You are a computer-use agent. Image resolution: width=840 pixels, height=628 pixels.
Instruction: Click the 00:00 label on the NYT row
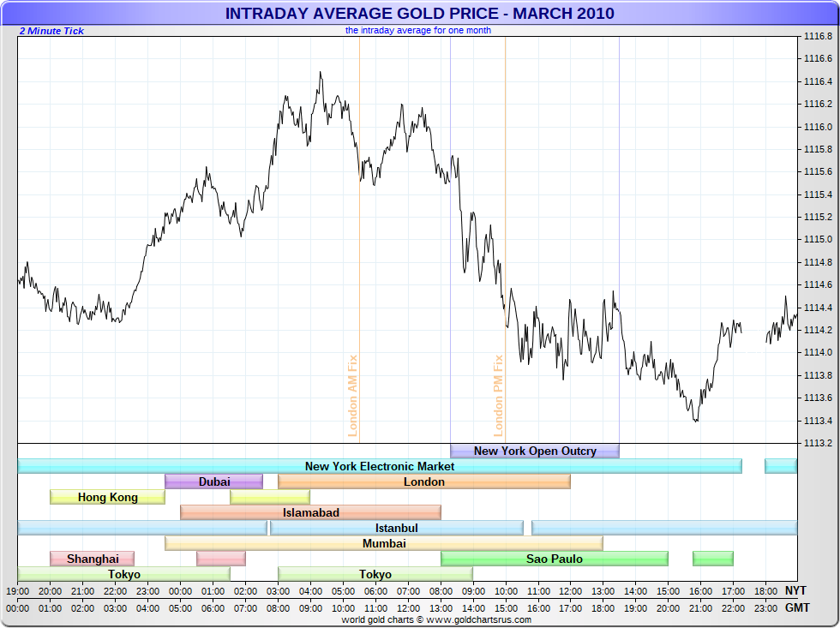click(181, 592)
